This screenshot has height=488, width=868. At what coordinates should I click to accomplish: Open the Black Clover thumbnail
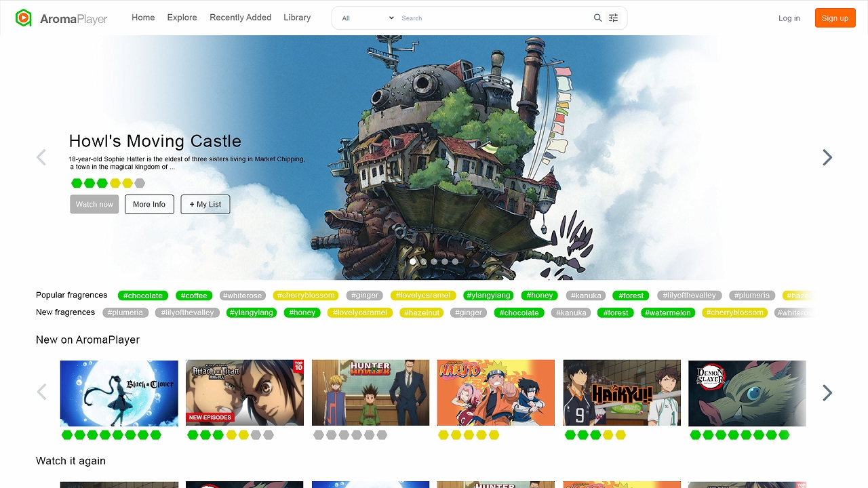pos(119,393)
